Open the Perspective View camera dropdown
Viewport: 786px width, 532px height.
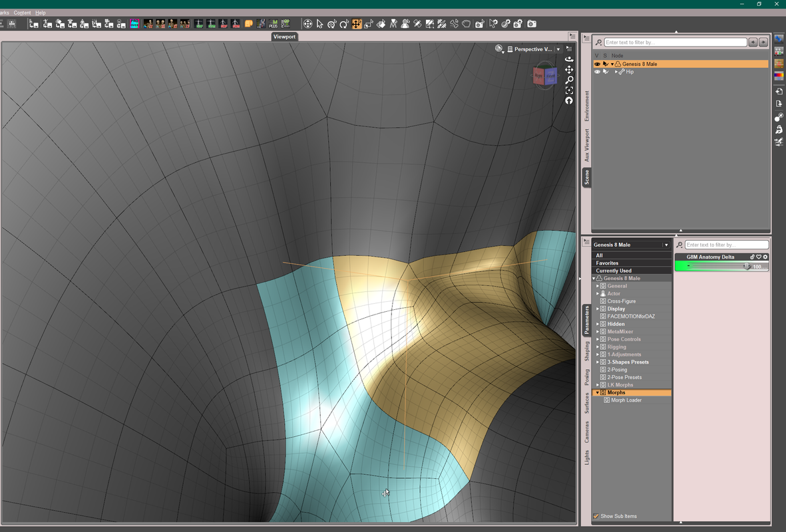(558, 49)
